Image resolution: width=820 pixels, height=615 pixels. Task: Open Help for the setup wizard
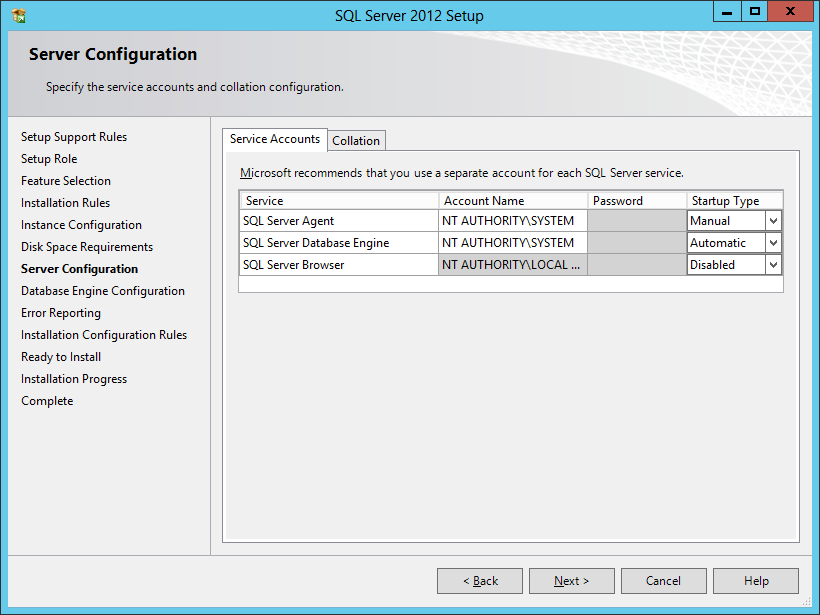click(x=756, y=581)
